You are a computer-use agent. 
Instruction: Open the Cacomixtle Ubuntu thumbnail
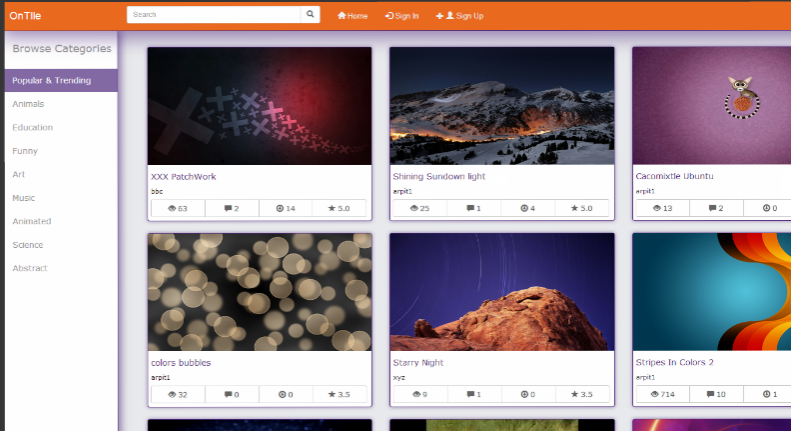click(x=712, y=106)
